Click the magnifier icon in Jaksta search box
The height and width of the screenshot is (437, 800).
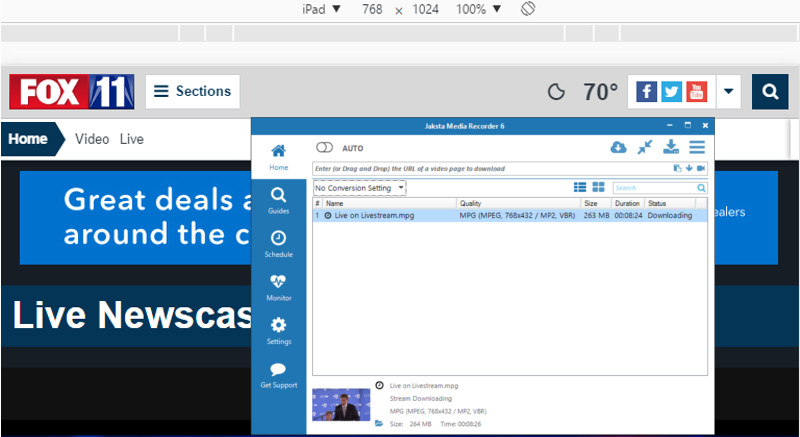click(702, 188)
